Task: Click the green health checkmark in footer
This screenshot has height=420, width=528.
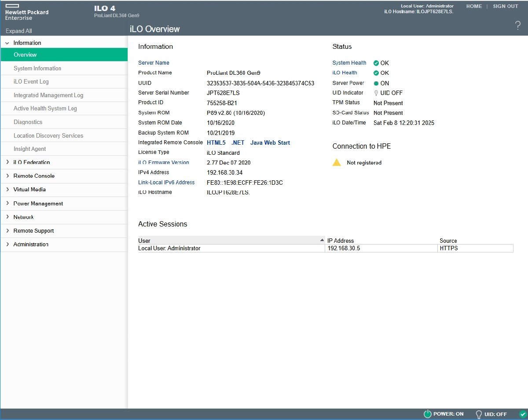Action: point(523,414)
